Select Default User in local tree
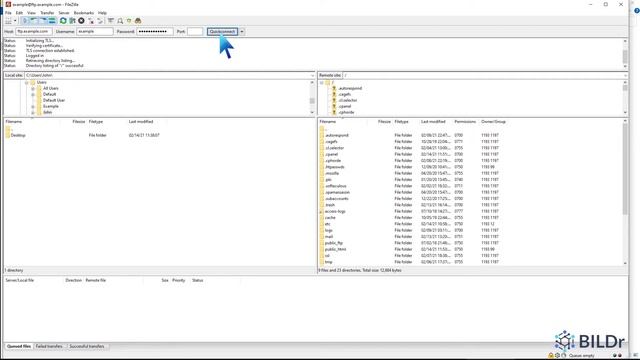 (x=54, y=100)
